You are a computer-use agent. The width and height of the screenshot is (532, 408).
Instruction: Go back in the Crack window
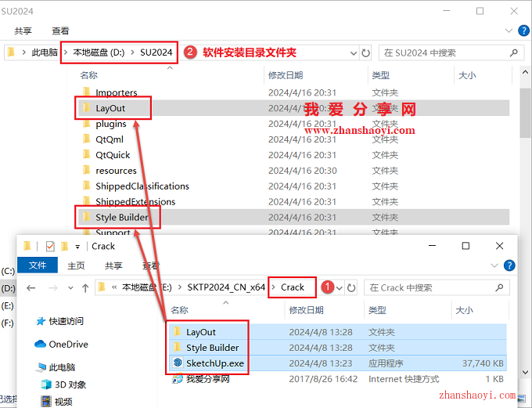(31, 288)
